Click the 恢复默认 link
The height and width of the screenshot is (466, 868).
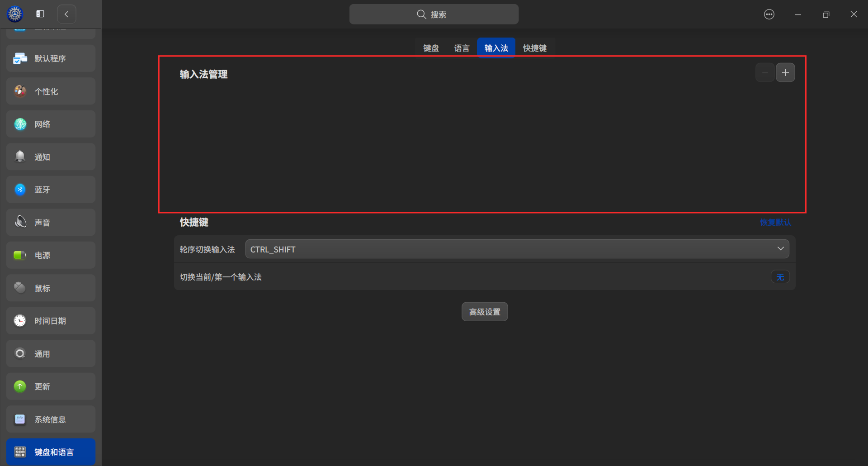[x=775, y=222]
